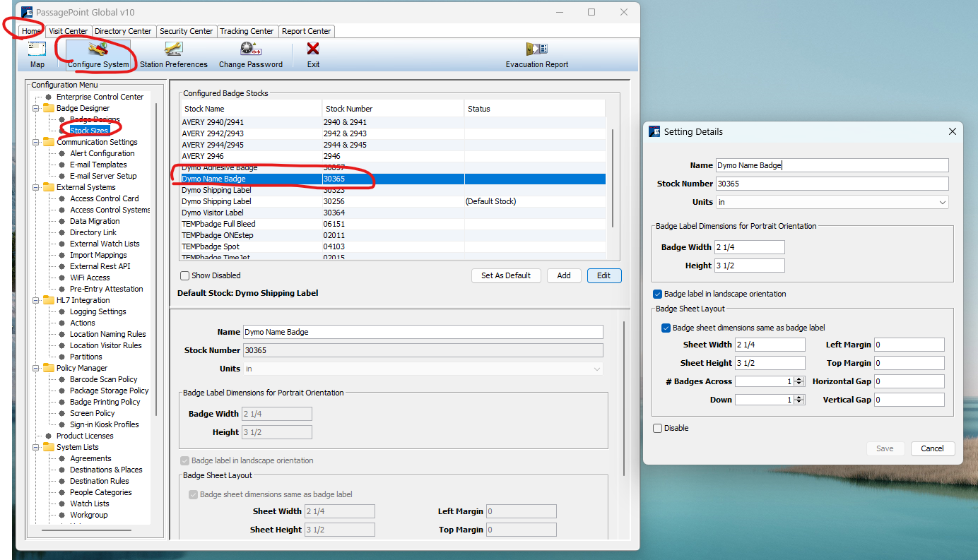
Task: Click the Horizontal Gap field in dialog
Action: [x=909, y=381]
